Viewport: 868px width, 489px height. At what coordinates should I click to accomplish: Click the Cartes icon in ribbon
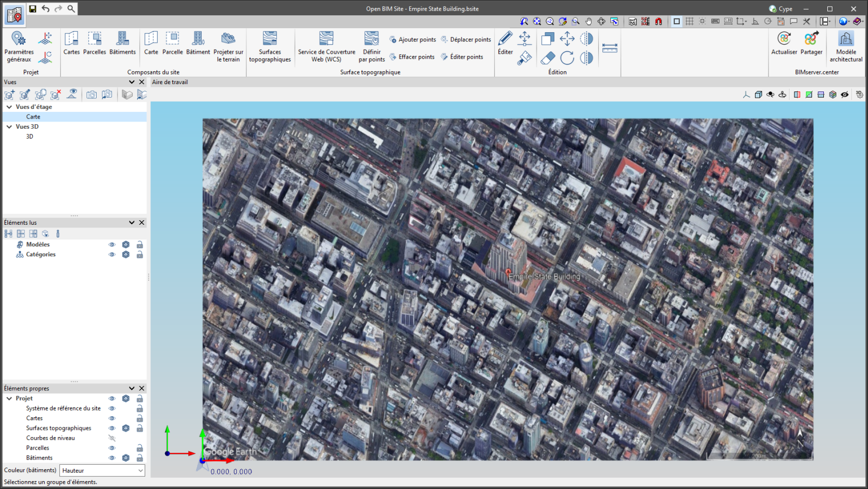[71, 43]
